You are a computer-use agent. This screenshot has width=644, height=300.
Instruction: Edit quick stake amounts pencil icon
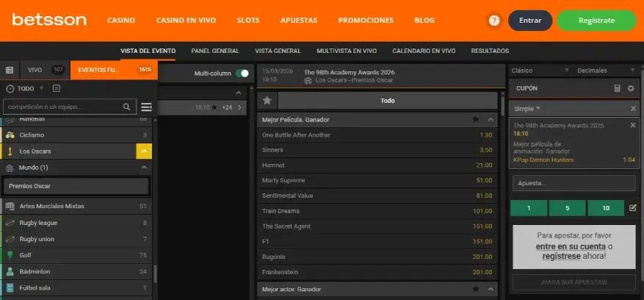coord(633,208)
